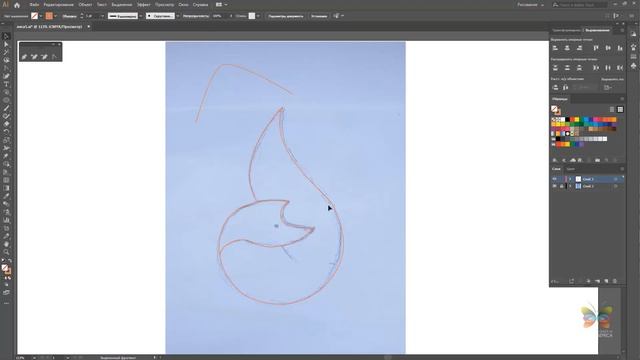Image resolution: width=640 pixels, height=360 pixels.
Task: Select the Column Graph tool
Action: 6,220
